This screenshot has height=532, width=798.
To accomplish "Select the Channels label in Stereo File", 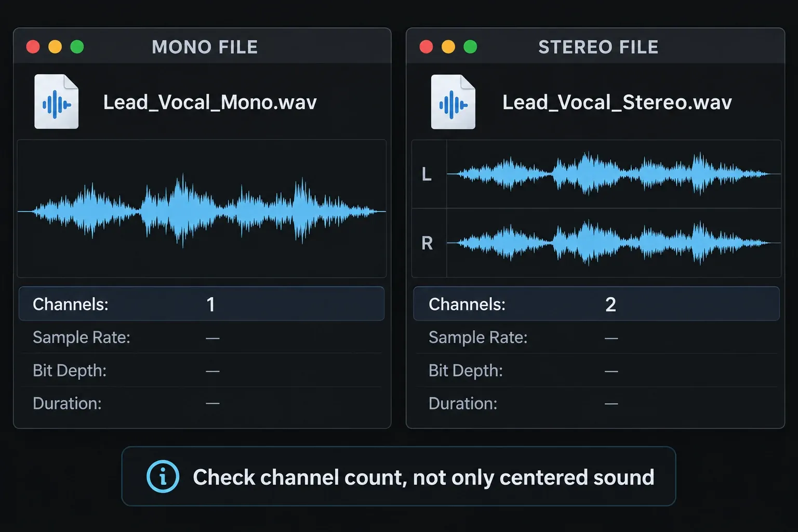I will coord(467,304).
